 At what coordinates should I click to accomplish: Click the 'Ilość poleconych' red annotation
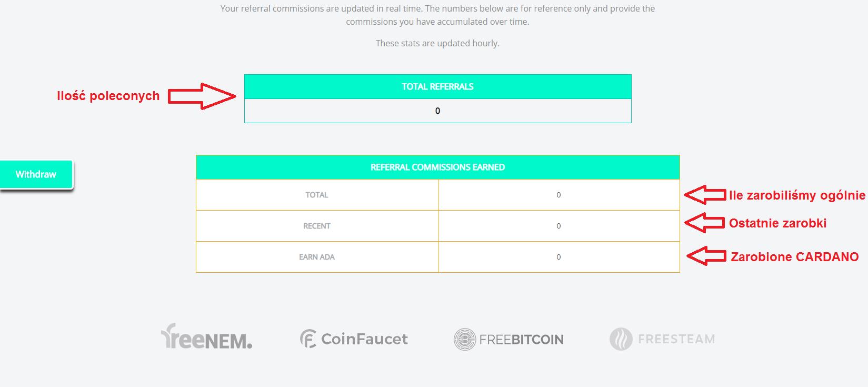pos(108,96)
